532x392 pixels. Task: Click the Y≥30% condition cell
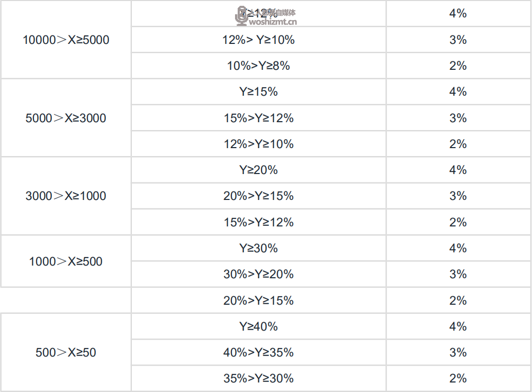(x=258, y=248)
